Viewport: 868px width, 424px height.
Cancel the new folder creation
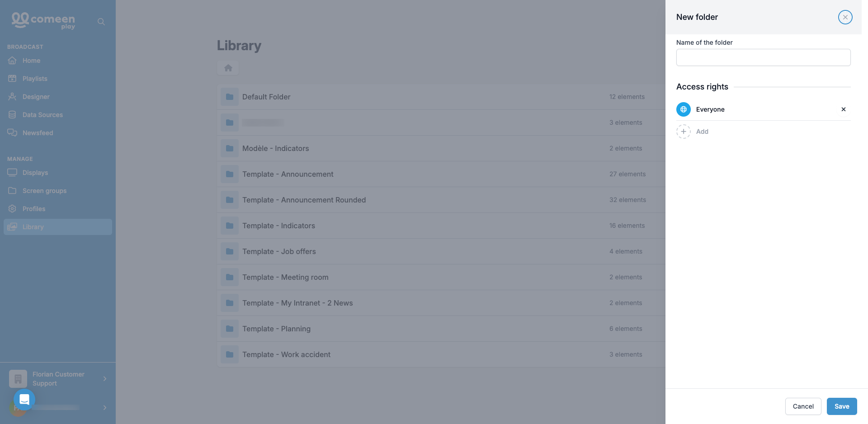point(803,406)
